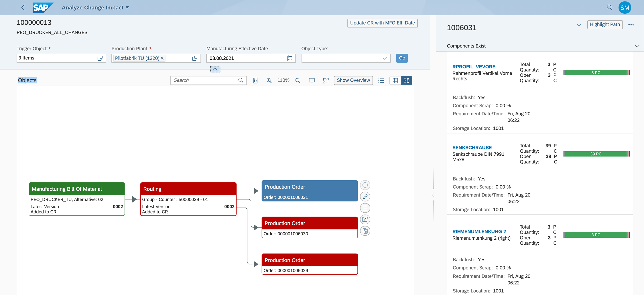
Task: Open the search icon in header
Action: [x=609, y=7]
